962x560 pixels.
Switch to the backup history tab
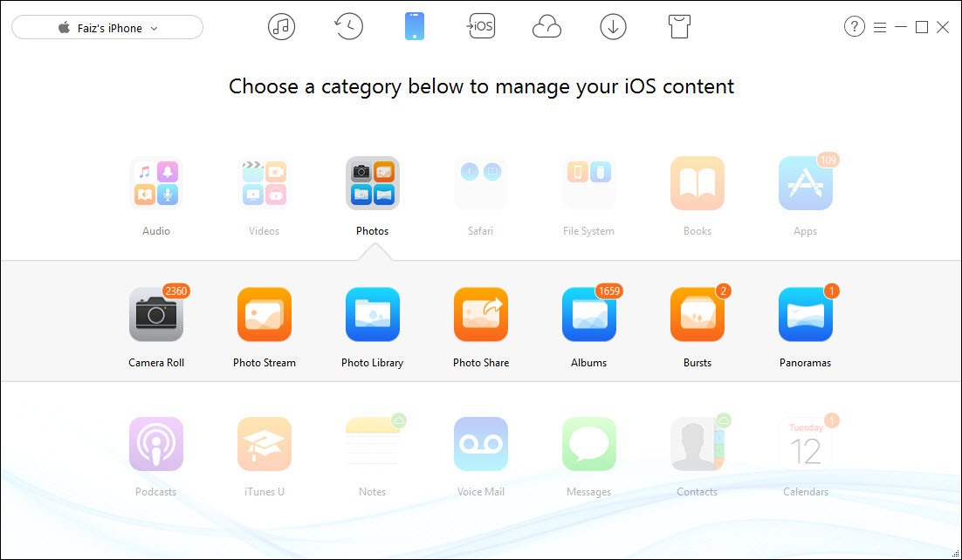[348, 27]
